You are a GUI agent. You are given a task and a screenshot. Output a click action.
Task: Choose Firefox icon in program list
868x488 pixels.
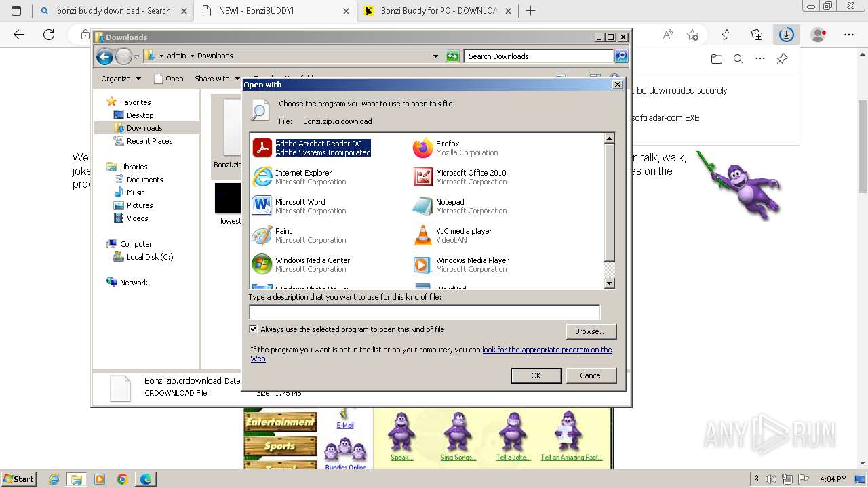[423, 148]
